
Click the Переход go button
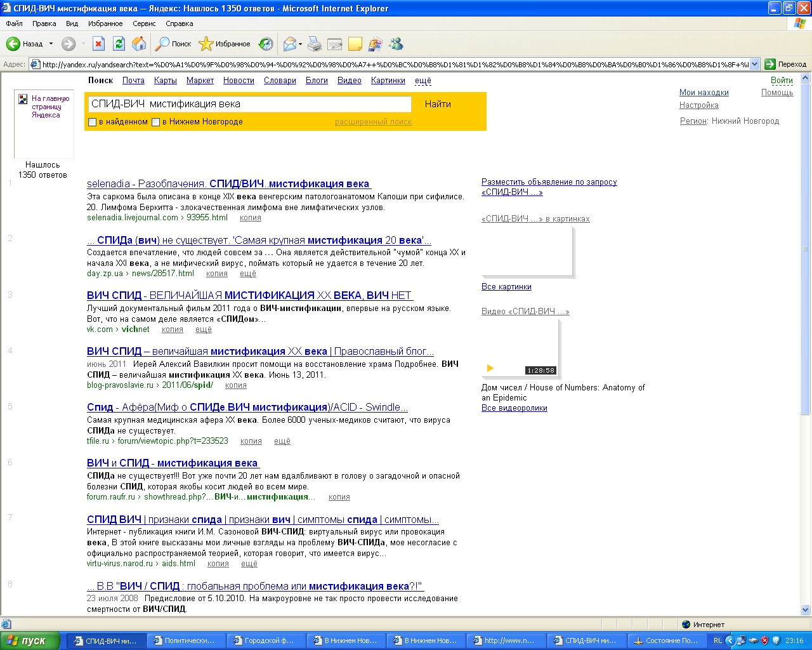click(x=786, y=64)
